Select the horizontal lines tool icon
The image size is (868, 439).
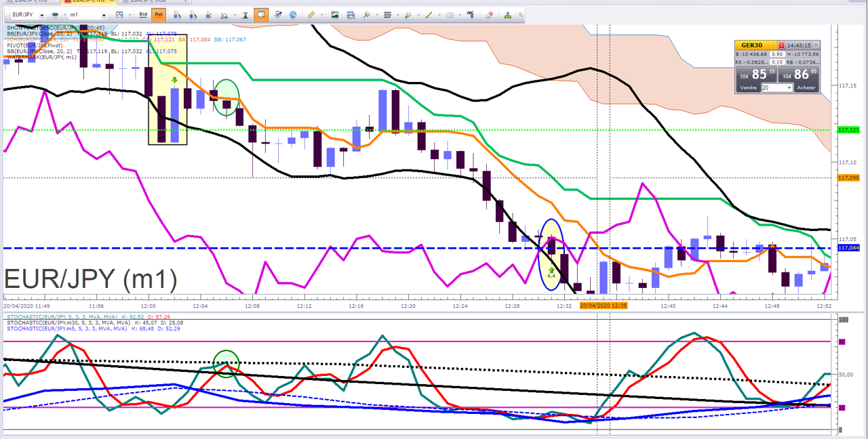coord(387,15)
